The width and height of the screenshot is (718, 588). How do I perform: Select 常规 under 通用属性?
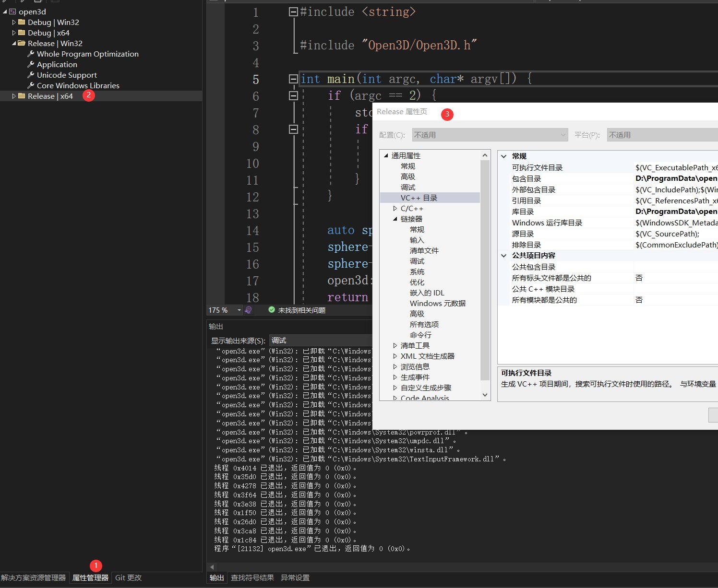coord(408,166)
